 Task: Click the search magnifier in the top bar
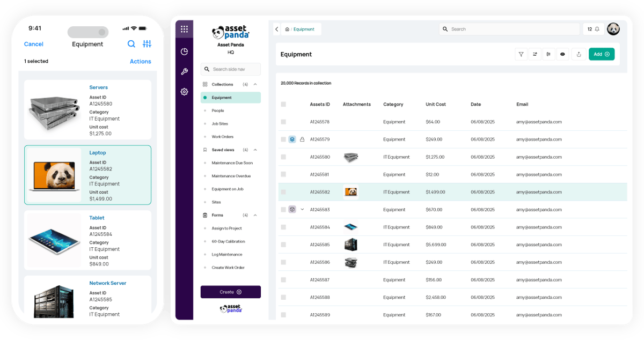point(445,29)
